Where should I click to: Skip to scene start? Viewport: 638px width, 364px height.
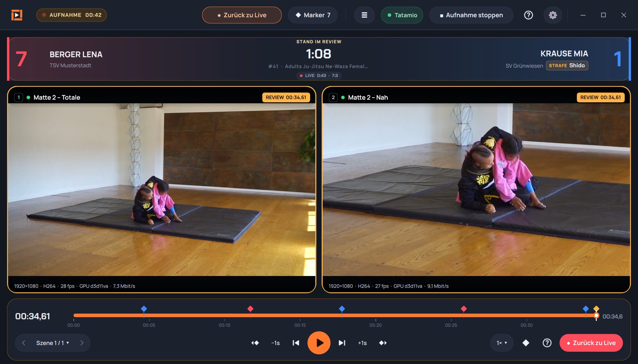(296, 343)
